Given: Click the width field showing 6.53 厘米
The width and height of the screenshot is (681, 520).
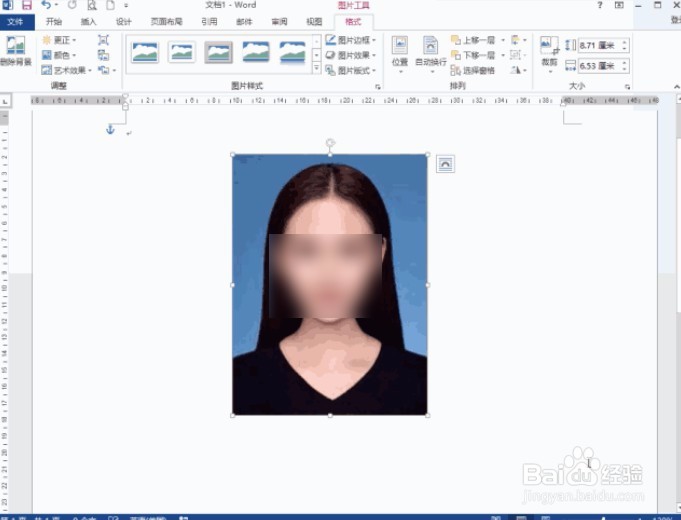Looking at the screenshot, I should coord(599,66).
